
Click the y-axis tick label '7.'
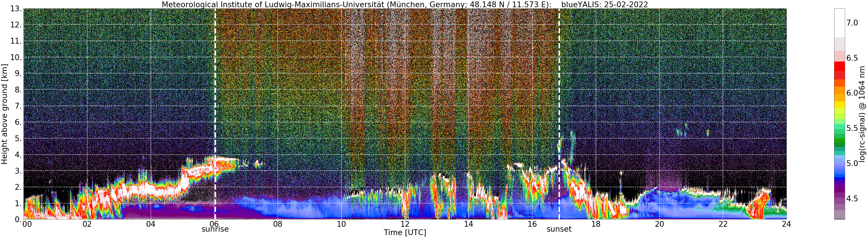point(18,106)
